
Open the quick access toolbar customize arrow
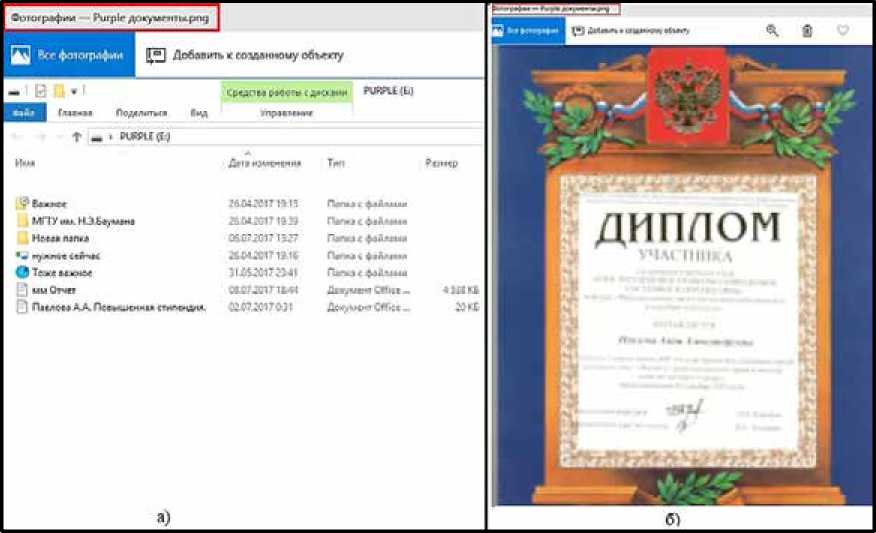coord(74,92)
